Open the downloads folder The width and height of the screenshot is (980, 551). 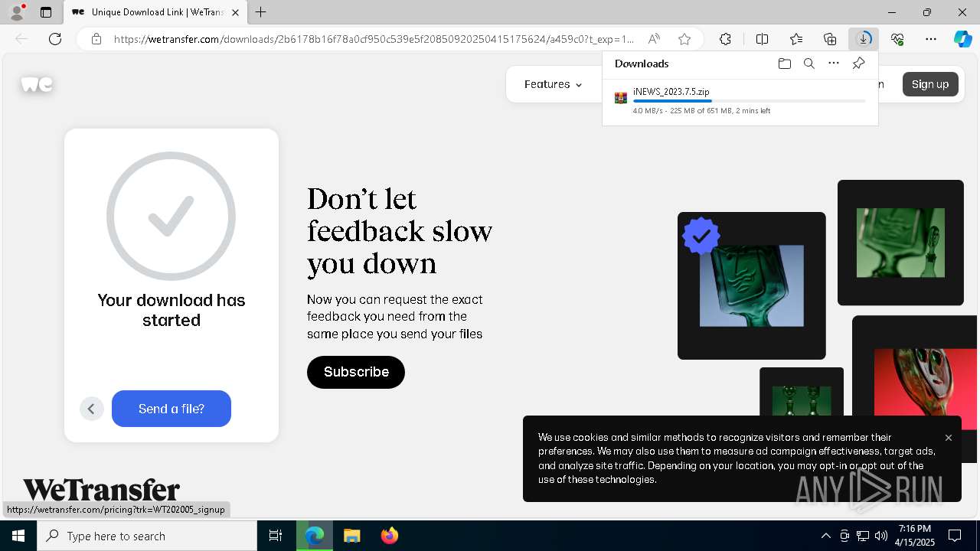[x=784, y=64]
